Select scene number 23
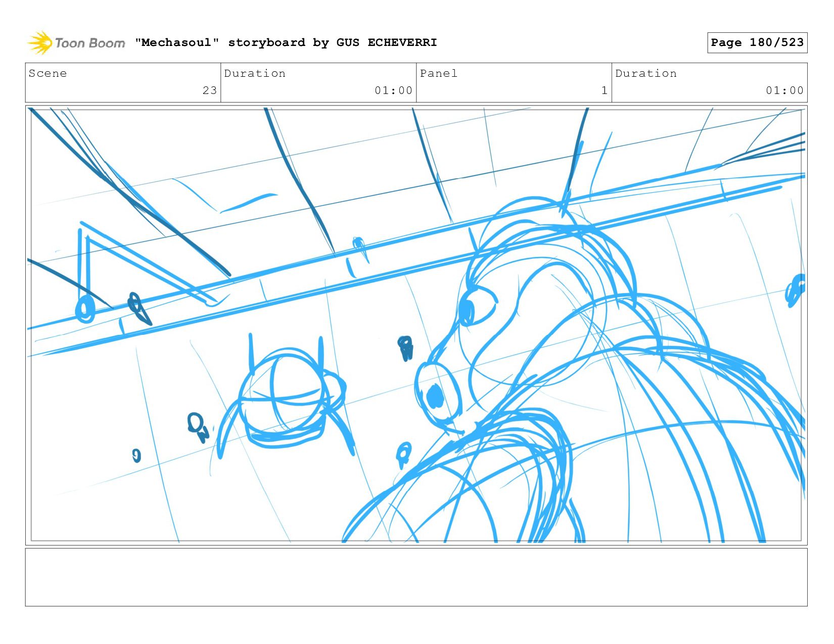The height and width of the screenshot is (644, 834). pos(210,90)
